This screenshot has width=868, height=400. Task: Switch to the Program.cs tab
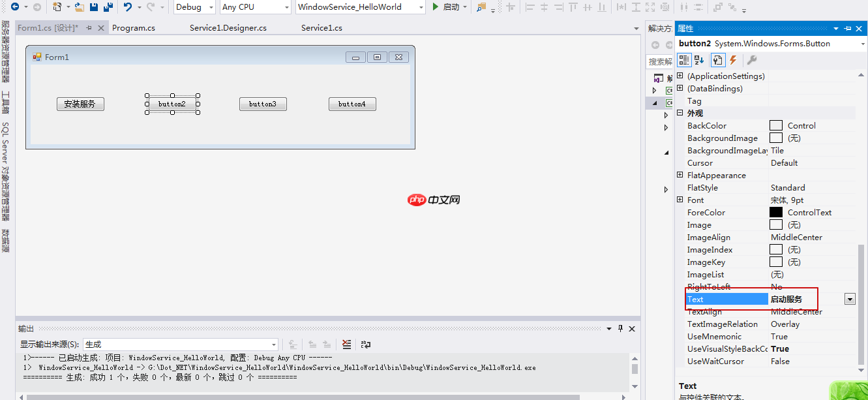[x=134, y=28]
